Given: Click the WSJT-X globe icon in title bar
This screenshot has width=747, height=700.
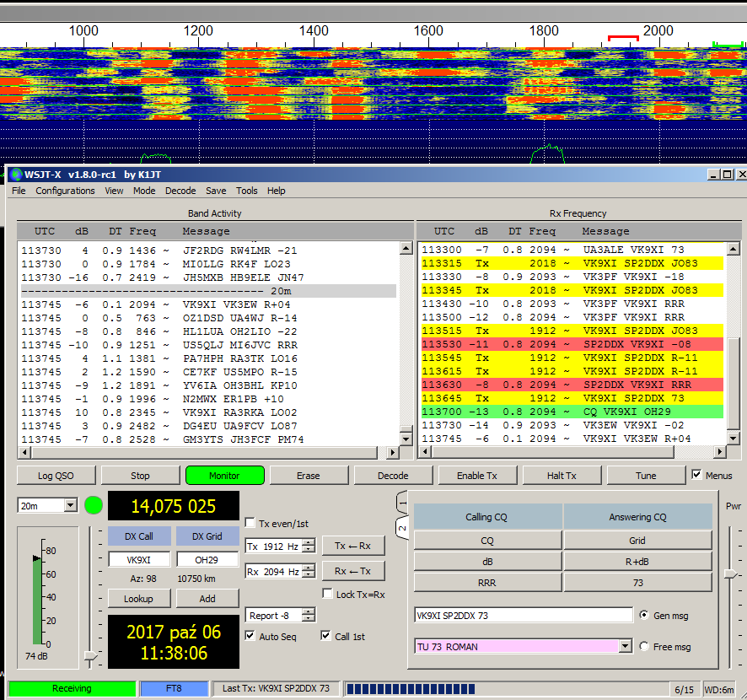Looking at the screenshot, I should (16, 175).
